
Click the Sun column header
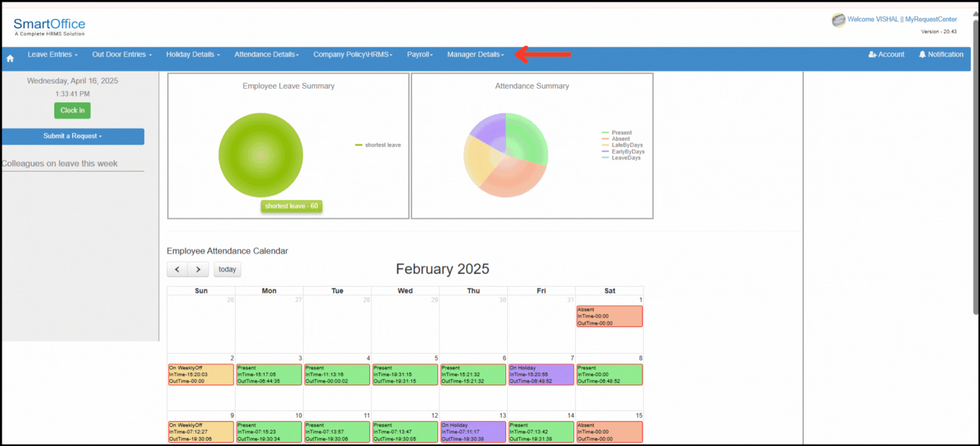[201, 291]
